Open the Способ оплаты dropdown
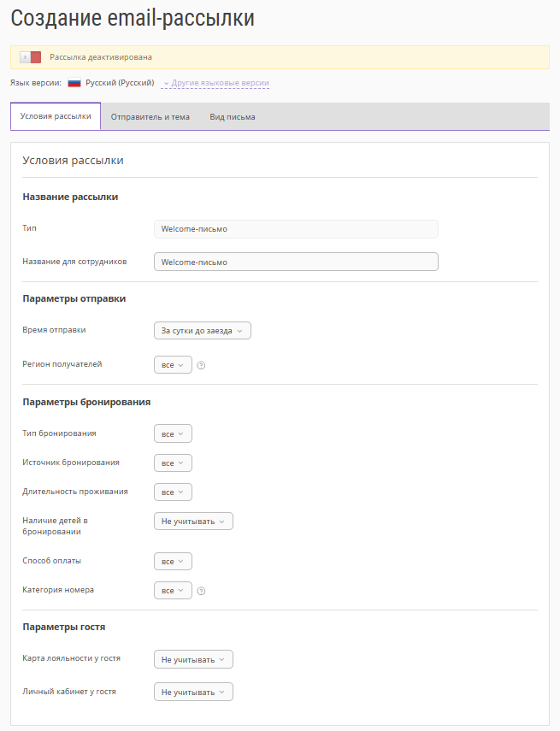The height and width of the screenshot is (731, 560). click(x=173, y=562)
